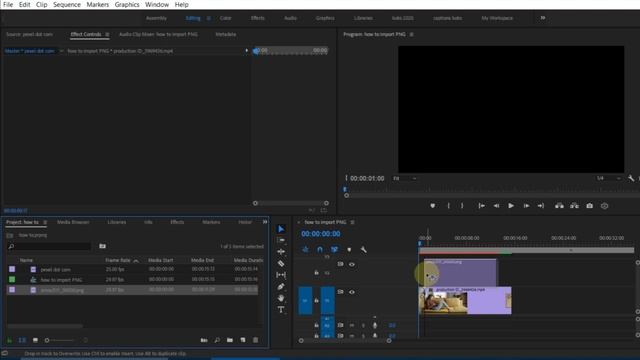640x360 pixels.
Task: Select the Pen tool
Action: click(281, 287)
